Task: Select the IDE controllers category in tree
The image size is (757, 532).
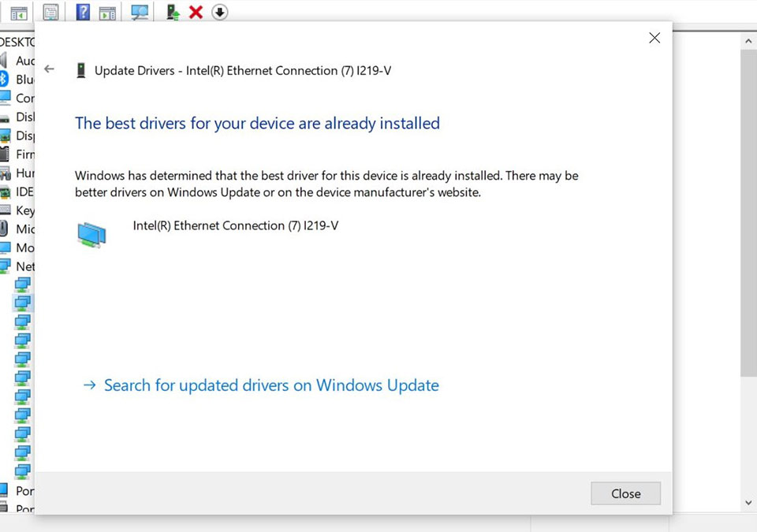Action: 17,192
